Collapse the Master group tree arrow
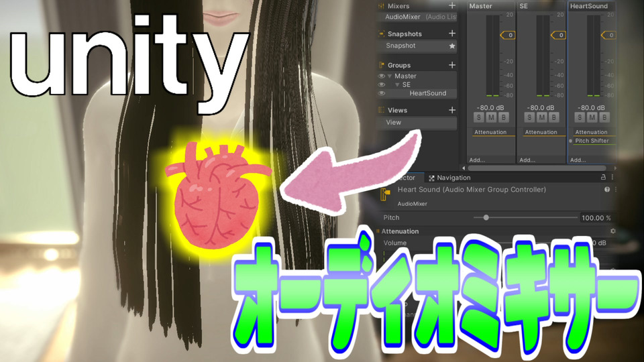Image resolution: width=644 pixels, height=362 pixels. pos(390,76)
